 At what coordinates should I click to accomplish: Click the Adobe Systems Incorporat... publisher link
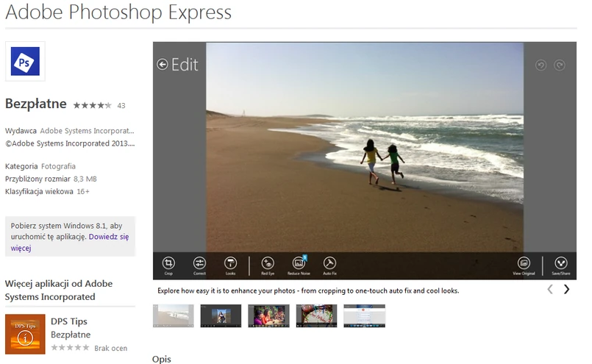coord(87,131)
